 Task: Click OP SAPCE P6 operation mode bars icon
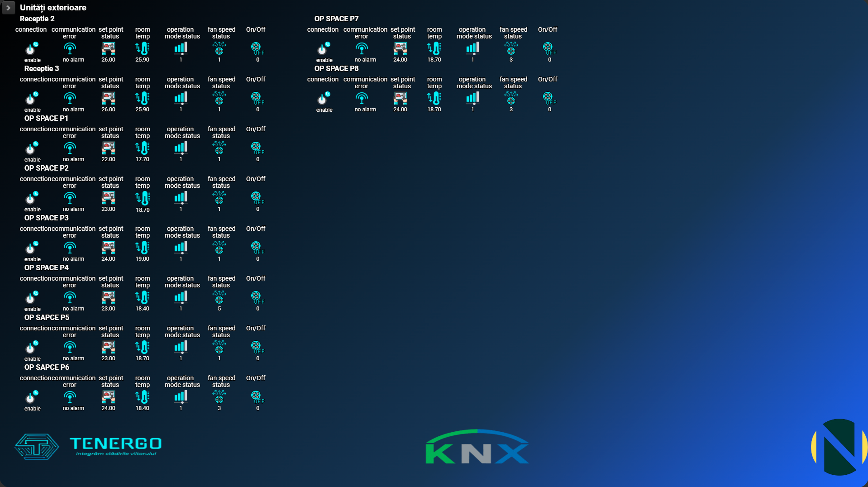click(x=181, y=397)
